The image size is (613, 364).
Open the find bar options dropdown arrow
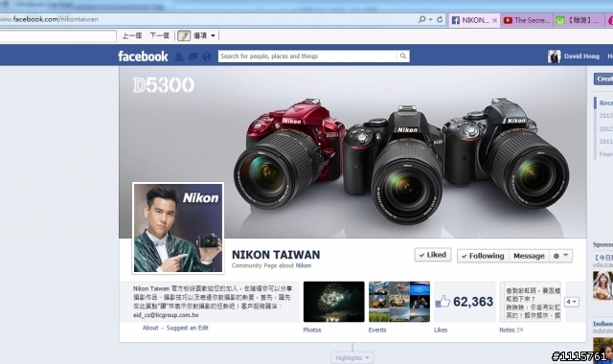(213, 35)
